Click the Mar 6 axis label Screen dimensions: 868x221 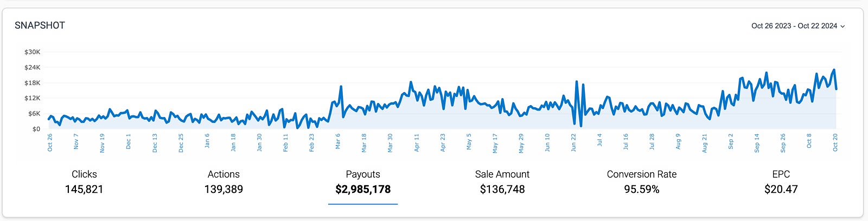tap(338, 142)
